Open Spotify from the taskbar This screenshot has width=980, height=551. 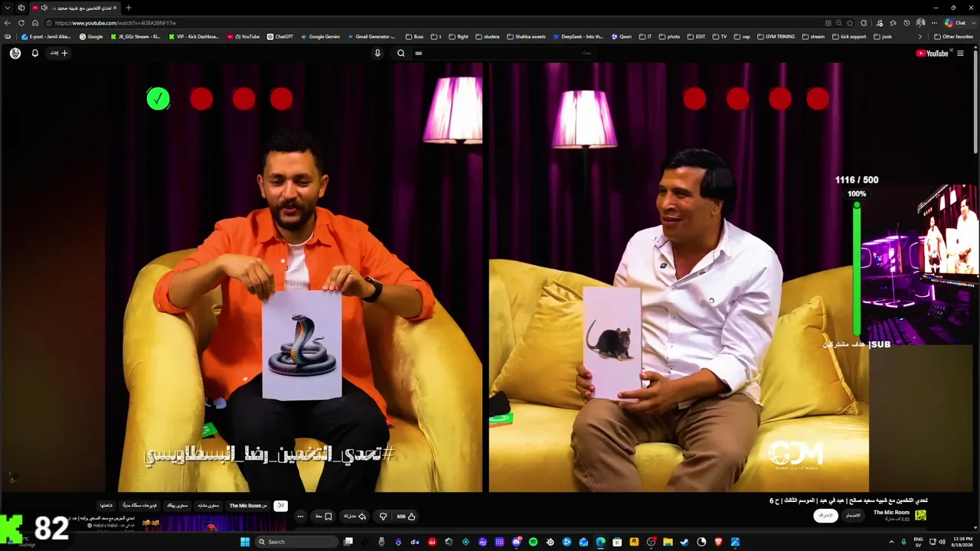pos(533,542)
